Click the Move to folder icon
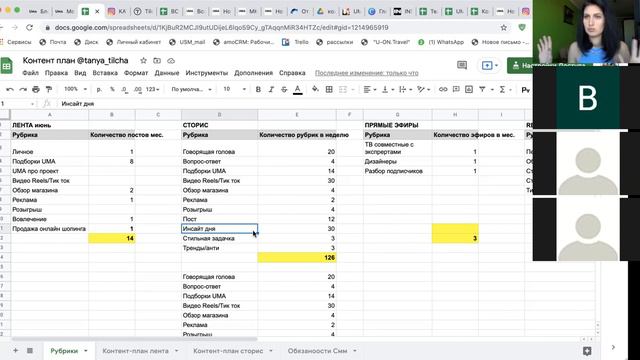 (157, 60)
